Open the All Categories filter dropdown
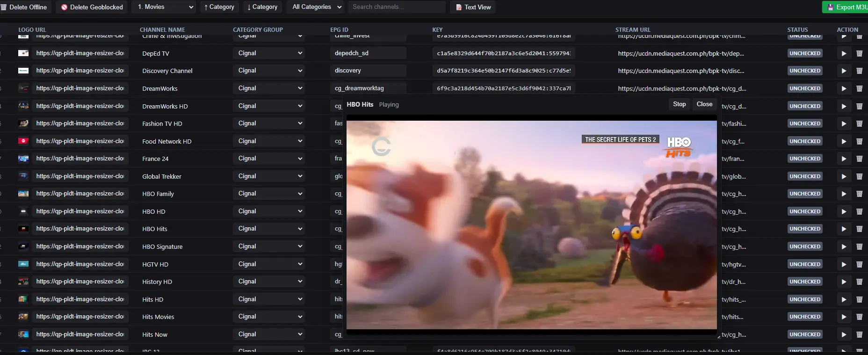Image resolution: width=868 pixels, height=355 pixels. click(x=317, y=7)
